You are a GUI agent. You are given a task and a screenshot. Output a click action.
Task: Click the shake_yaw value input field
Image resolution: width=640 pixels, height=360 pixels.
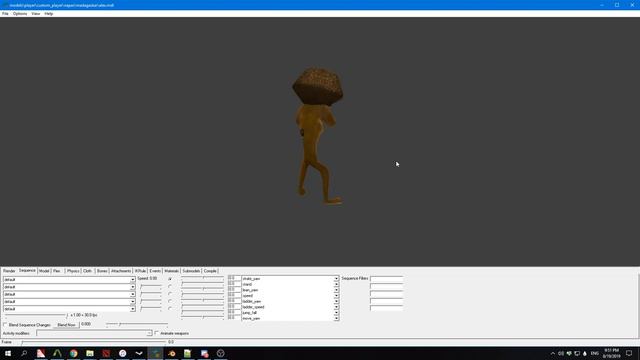pyautogui.click(x=234, y=278)
